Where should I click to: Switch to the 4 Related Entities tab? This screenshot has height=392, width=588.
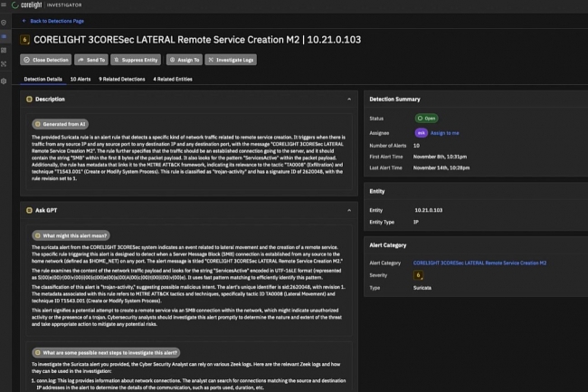[x=175, y=80]
